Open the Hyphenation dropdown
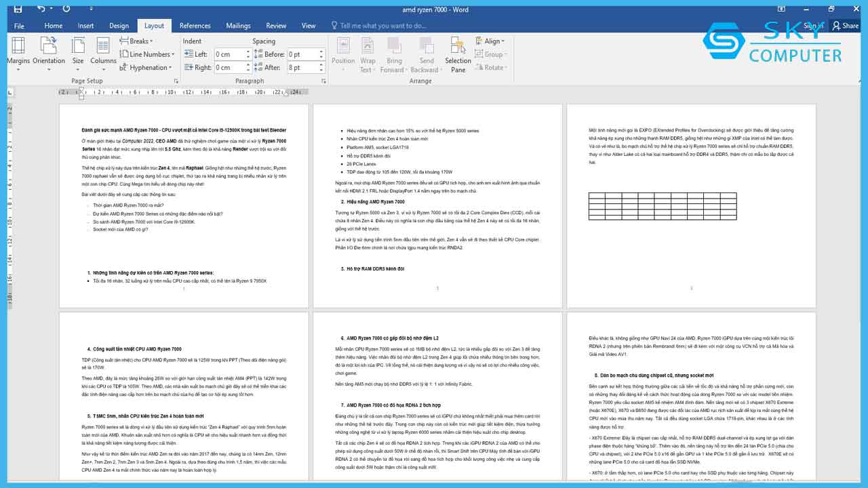The image size is (868, 488). coord(146,68)
